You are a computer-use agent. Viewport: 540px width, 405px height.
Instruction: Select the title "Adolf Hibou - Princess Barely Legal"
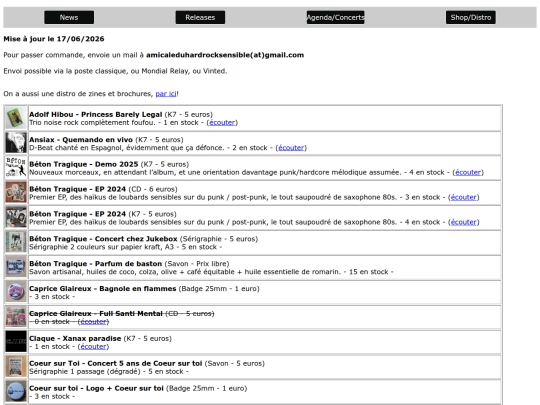[x=95, y=114]
